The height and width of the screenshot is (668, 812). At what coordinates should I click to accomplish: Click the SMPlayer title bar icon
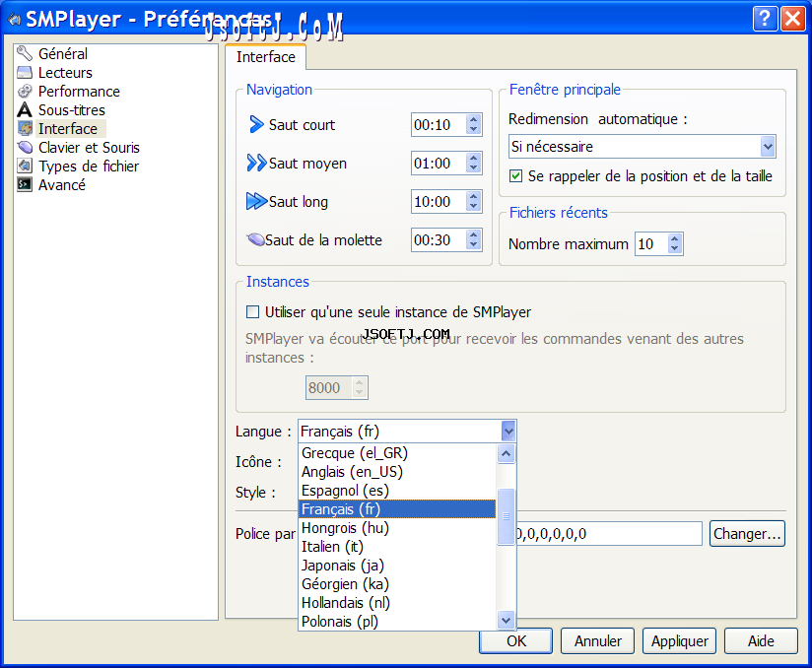point(14,20)
